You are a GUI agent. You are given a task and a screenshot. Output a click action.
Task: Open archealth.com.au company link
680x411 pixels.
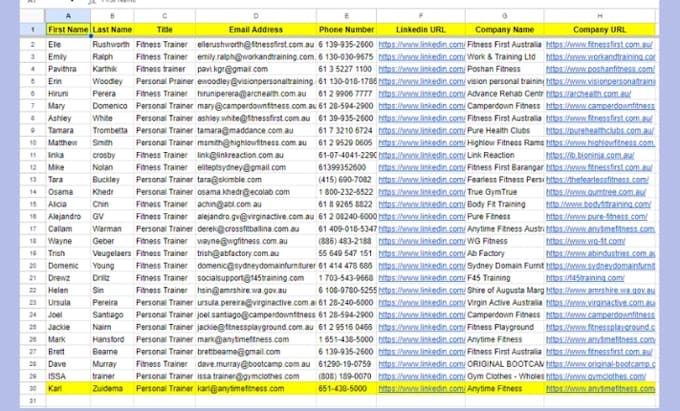(x=588, y=94)
